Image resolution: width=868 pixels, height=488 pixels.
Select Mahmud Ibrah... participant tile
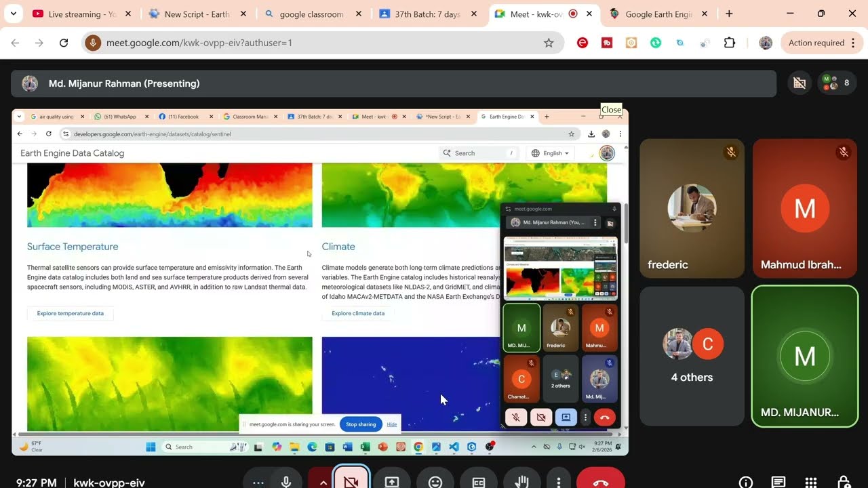[804, 208]
